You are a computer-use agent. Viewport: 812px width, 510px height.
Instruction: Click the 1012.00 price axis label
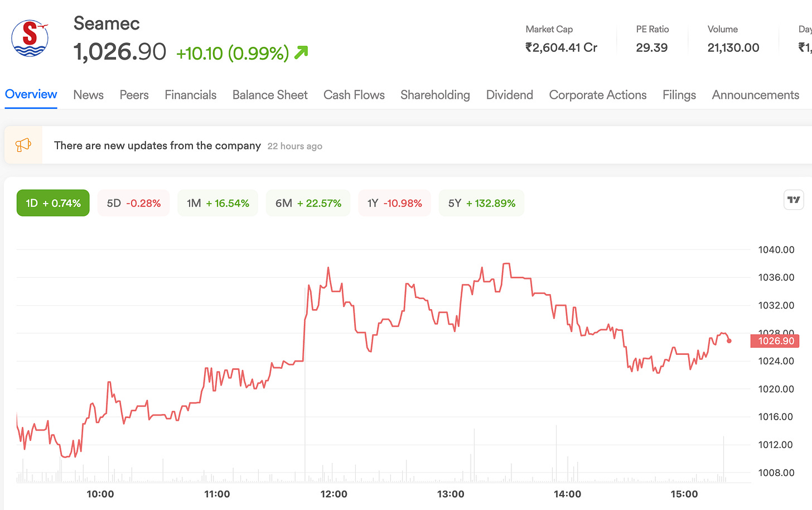click(776, 445)
